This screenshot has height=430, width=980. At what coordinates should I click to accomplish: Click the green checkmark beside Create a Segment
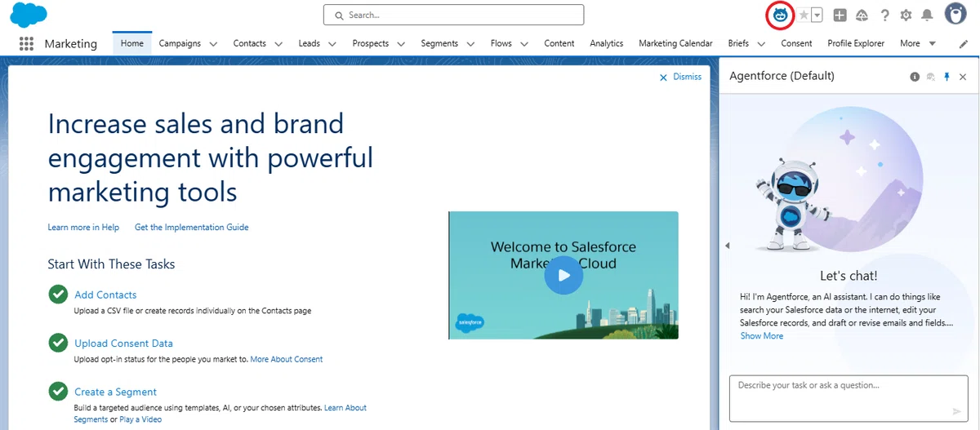click(x=58, y=391)
